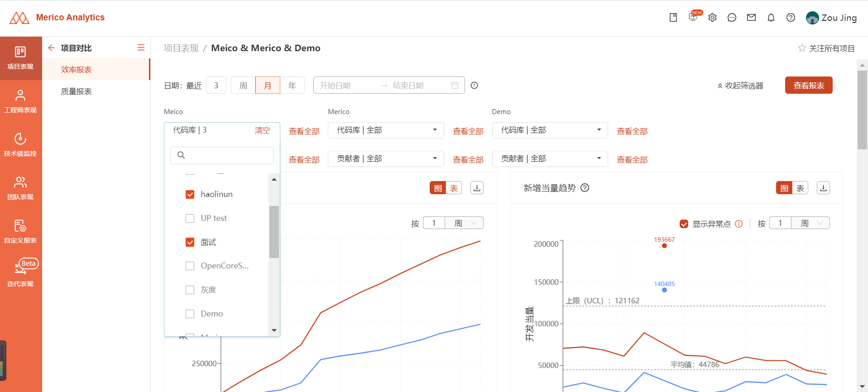This screenshot has height=392, width=868.
Task: Open 质量报表 menu item
Action: 96,91
